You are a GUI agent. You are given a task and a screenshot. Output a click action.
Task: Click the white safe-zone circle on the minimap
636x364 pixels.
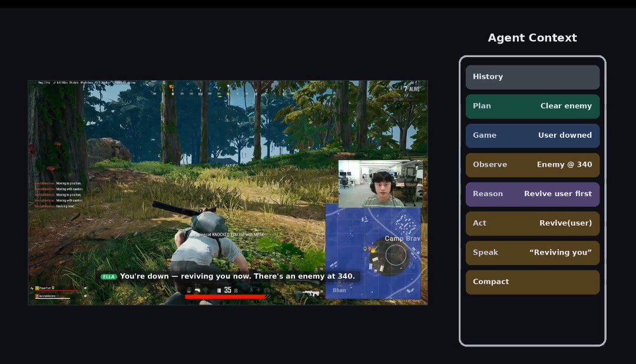(x=396, y=255)
